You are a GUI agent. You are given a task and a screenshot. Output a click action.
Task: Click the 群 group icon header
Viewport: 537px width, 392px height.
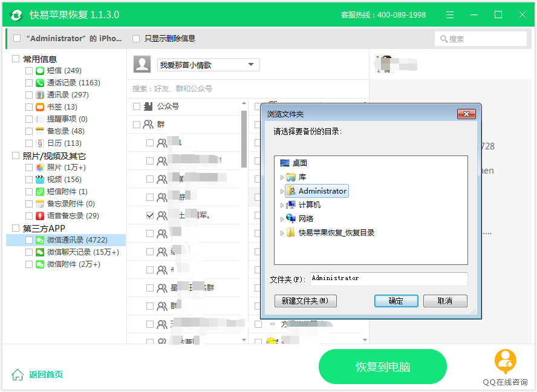pyautogui.click(x=148, y=125)
